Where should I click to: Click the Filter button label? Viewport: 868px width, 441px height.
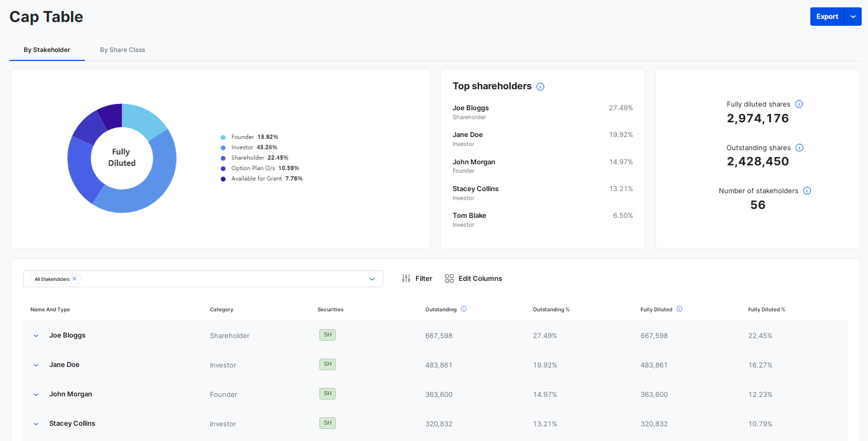tap(424, 279)
